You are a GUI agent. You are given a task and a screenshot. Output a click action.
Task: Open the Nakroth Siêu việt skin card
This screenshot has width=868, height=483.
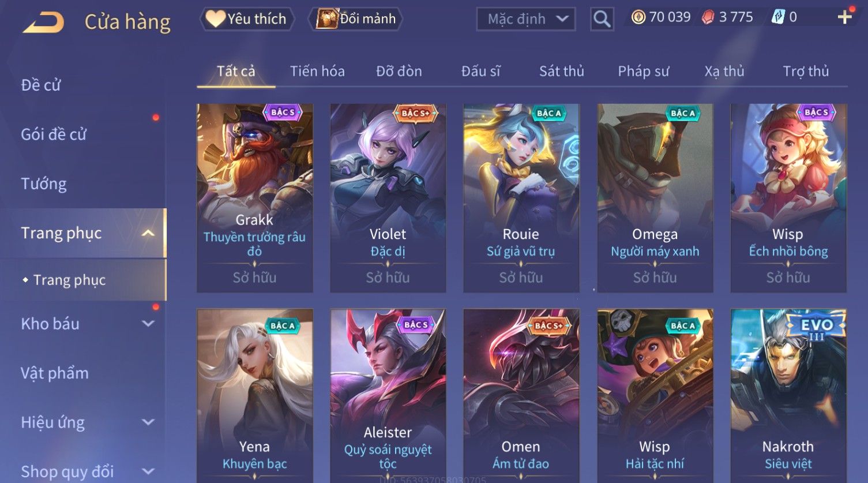tap(788, 396)
